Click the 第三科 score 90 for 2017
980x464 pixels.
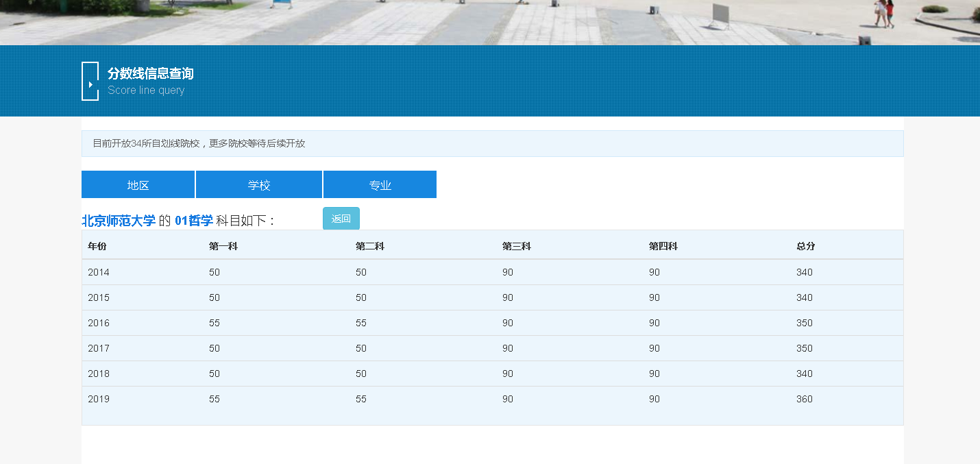(508, 348)
